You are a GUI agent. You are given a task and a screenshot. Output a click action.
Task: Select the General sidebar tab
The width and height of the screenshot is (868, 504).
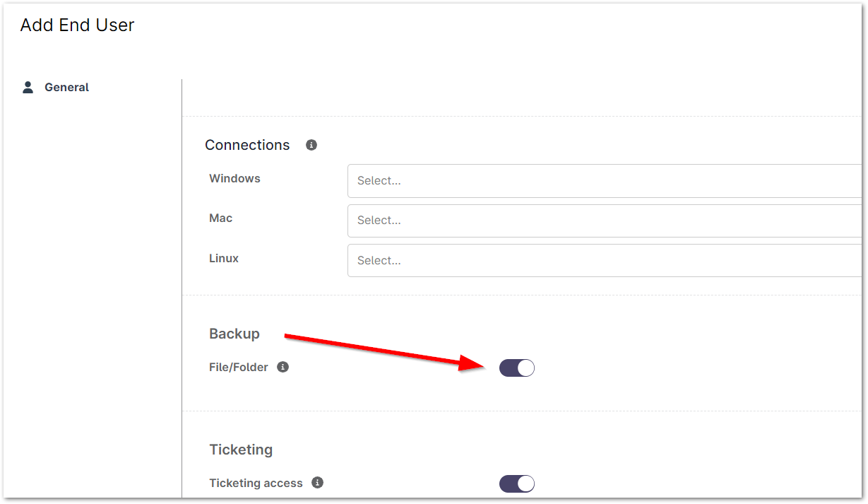pos(66,88)
